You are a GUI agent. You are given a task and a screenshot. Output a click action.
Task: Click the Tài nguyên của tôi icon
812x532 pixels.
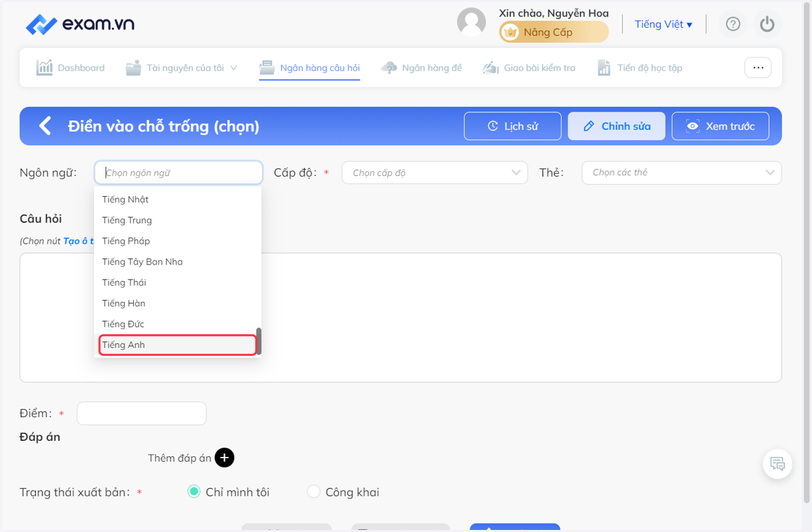(133, 68)
